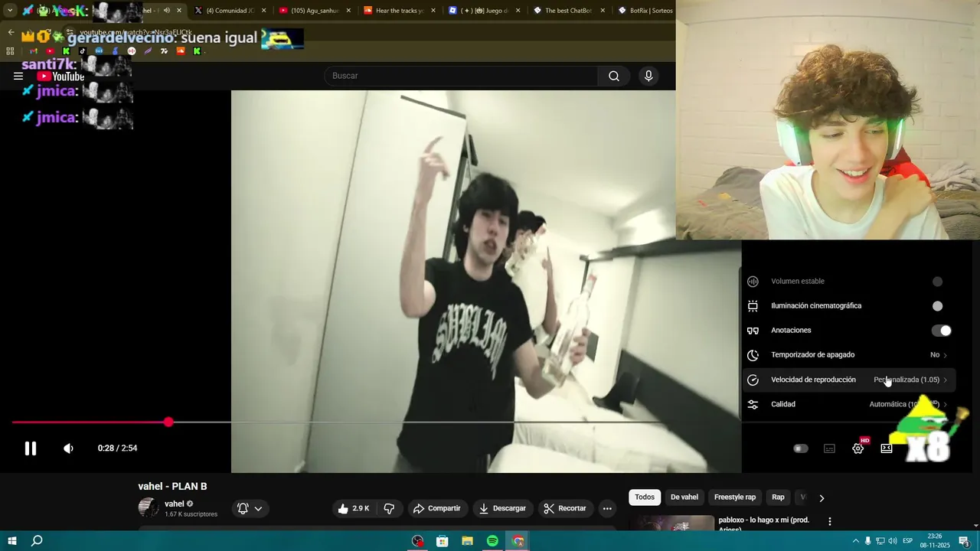980x551 pixels.
Task: Open the bookmarks apps grid icon
Action: point(10,51)
